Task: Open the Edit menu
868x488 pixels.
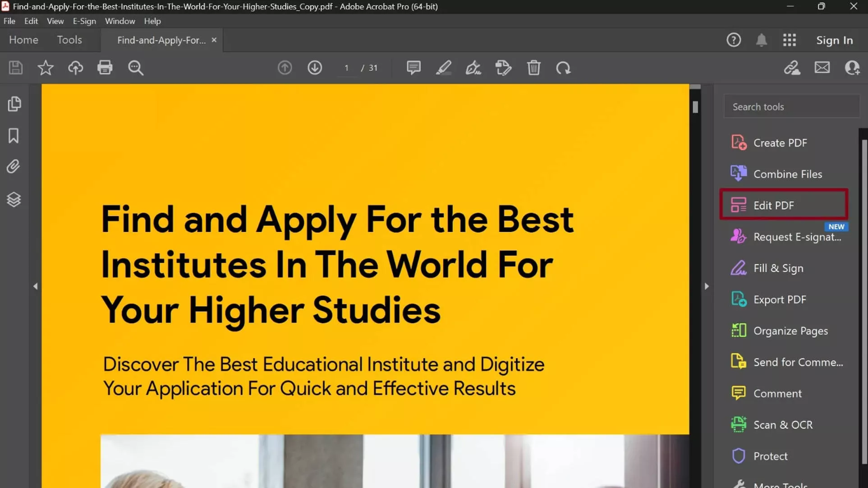Action: 31,21
